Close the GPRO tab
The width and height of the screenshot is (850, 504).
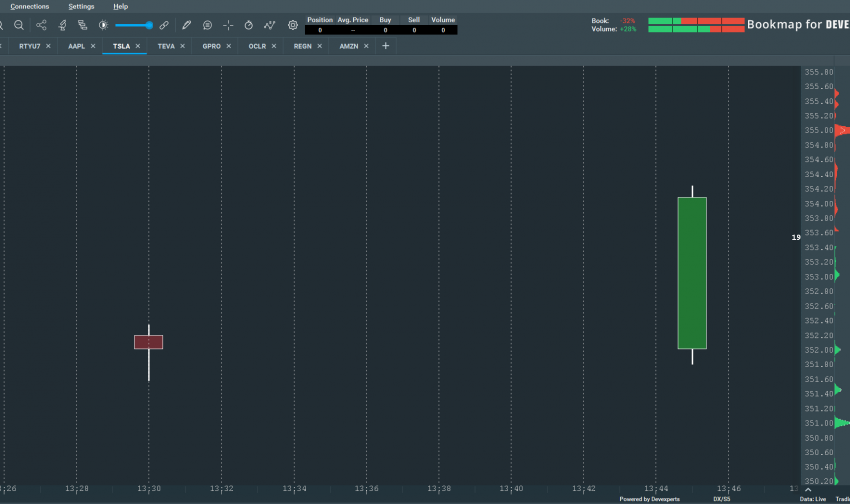pyautogui.click(x=228, y=46)
